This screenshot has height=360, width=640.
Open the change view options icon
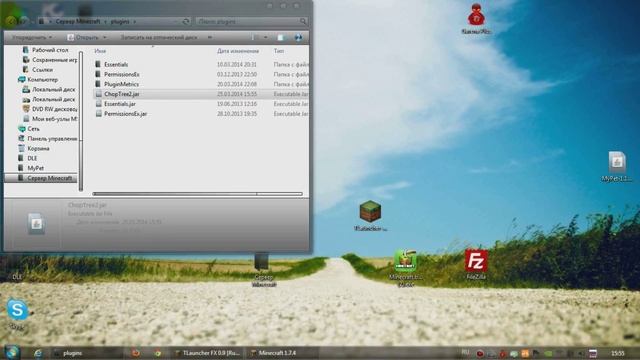tap(256, 38)
